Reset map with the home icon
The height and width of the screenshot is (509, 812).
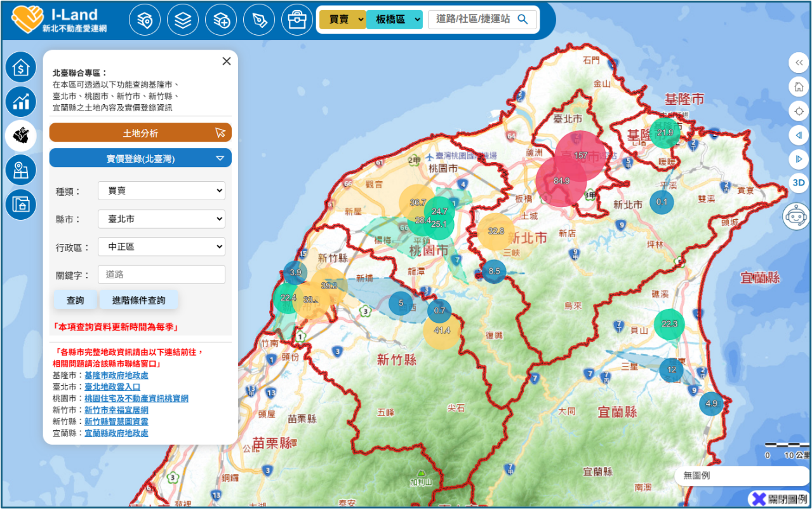click(799, 86)
